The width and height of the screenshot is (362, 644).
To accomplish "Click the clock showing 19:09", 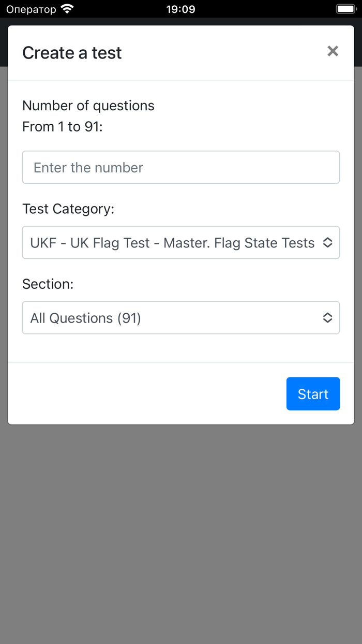I will tap(180, 9).
